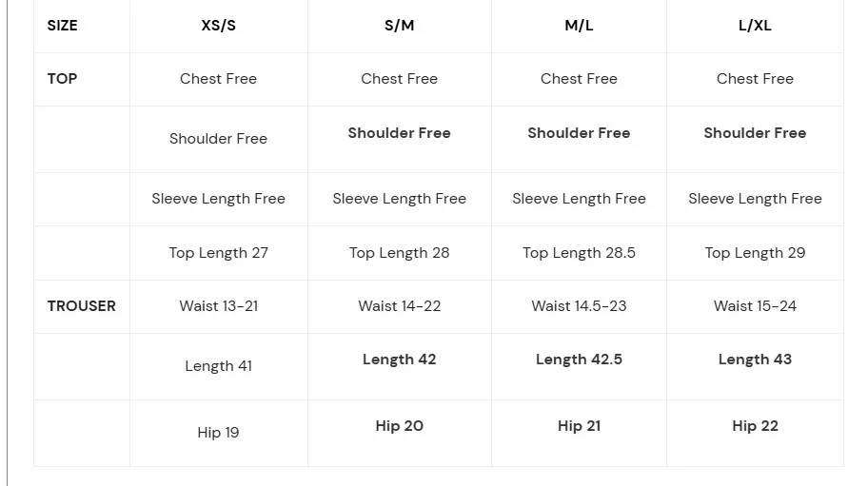Click the TOP row label
This screenshot has height=486, width=868.
coord(63,79)
